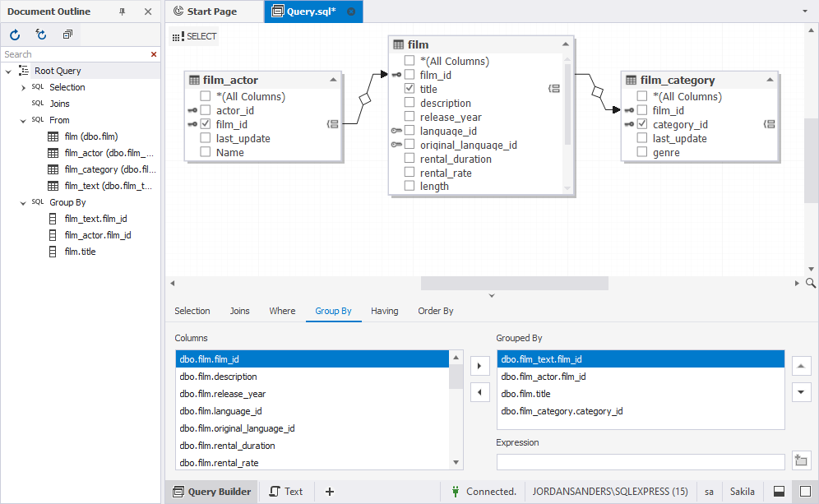The width and height of the screenshot is (819, 504).
Task: Click the JORDANSANDERS\SQLEXPRESS server label
Action: (610, 492)
